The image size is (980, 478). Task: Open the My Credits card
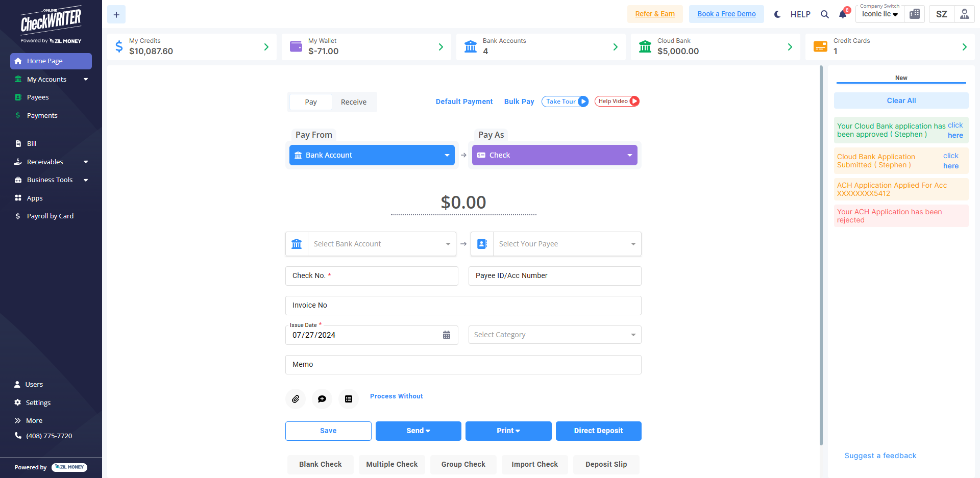[192, 47]
